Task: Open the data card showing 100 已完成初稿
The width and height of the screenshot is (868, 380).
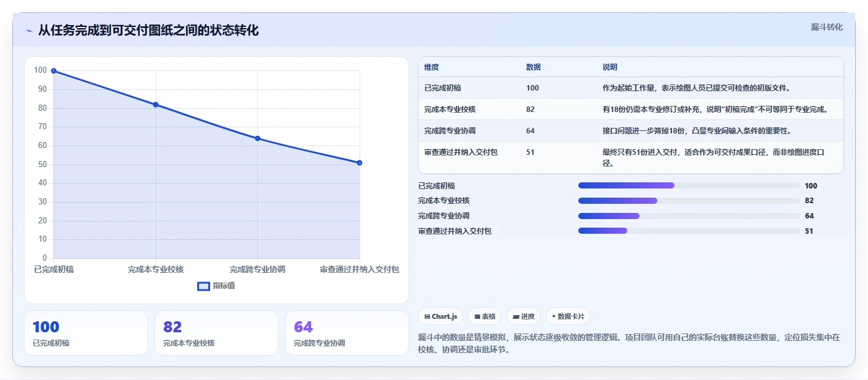Action: [x=86, y=333]
